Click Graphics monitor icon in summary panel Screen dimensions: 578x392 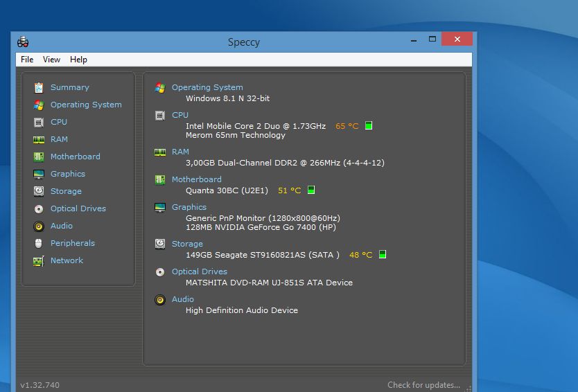160,207
